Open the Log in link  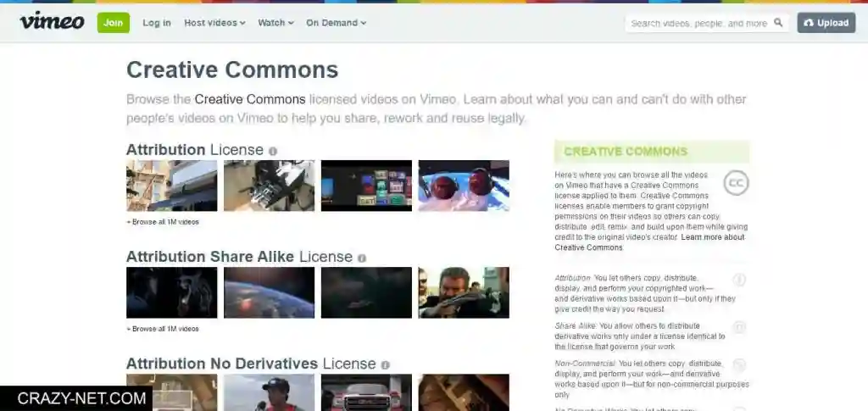point(157,23)
